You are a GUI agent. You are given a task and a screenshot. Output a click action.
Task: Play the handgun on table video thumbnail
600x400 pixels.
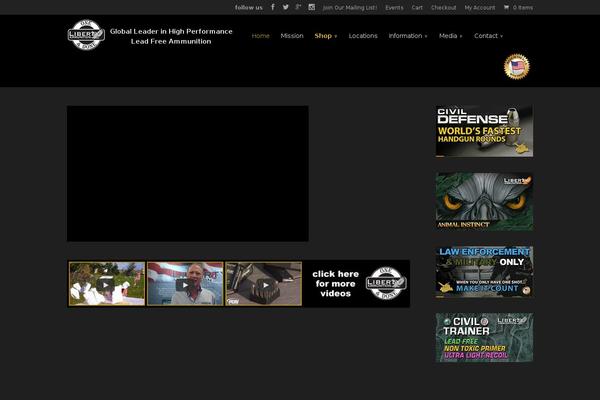click(x=264, y=284)
